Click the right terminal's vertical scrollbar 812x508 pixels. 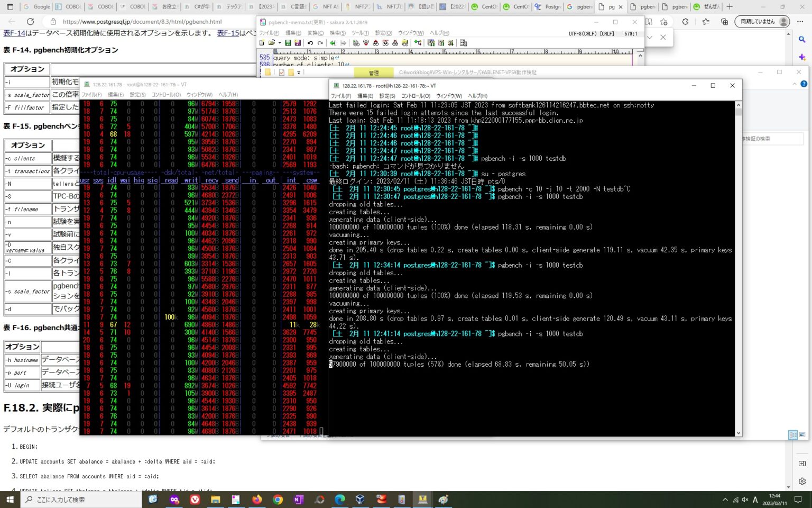739,265
